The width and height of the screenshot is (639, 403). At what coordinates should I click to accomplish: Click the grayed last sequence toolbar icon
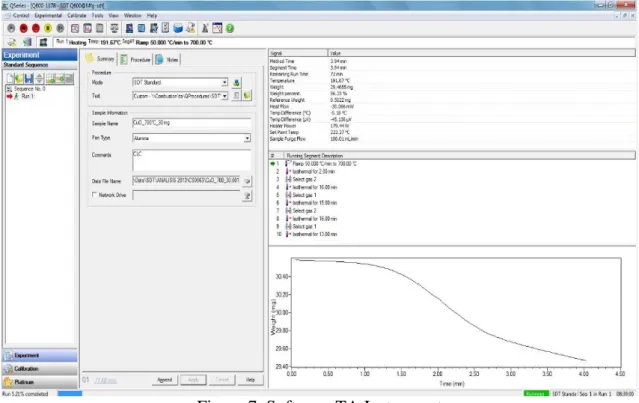[x=69, y=78]
